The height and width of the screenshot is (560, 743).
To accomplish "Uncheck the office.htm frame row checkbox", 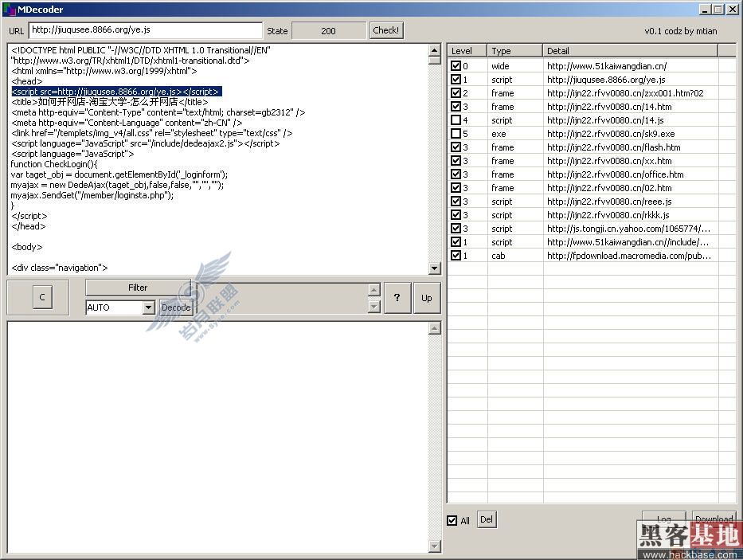I will 456,174.
